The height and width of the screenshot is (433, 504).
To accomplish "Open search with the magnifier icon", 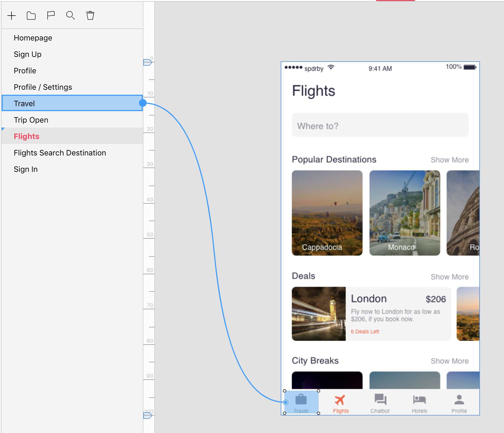I will [x=71, y=16].
